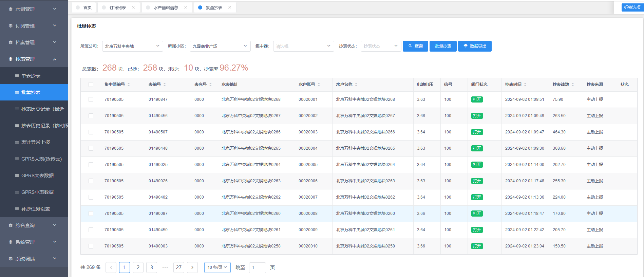The width and height of the screenshot is (644, 277).
Task: Check the row with 表编号 01490026
Action: [x=91, y=181]
